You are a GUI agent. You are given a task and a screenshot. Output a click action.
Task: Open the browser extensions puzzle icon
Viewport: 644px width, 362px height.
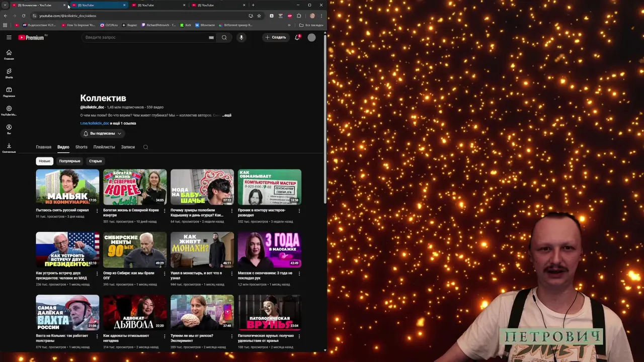point(299,16)
